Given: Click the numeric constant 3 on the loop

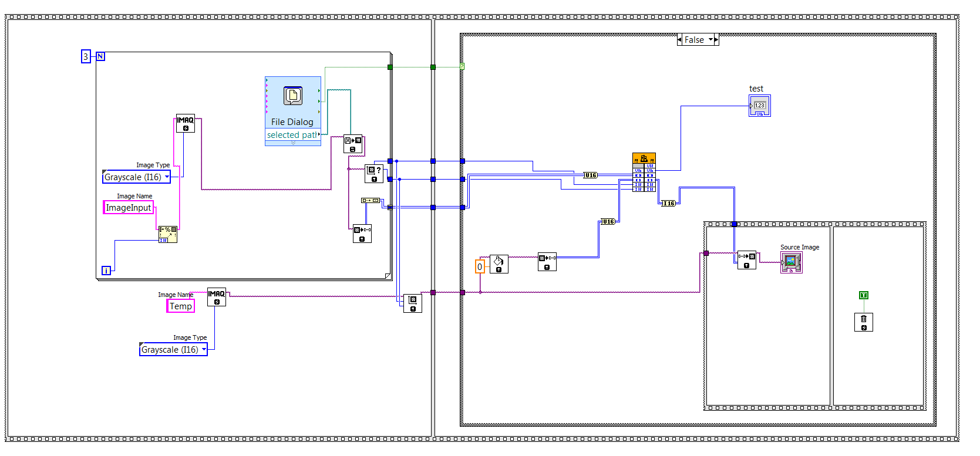Looking at the screenshot, I should pos(86,56).
